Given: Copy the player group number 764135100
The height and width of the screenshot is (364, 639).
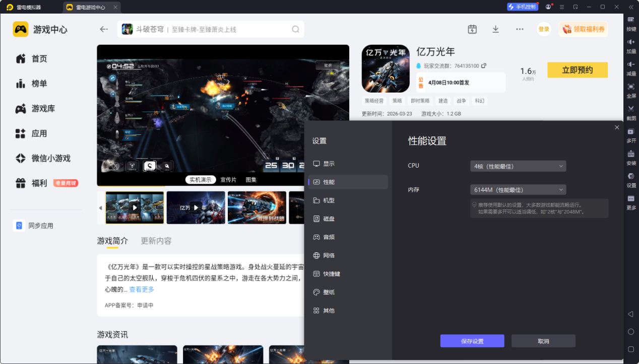Looking at the screenshot, I should pyautogui.click(x=484, y=66).
